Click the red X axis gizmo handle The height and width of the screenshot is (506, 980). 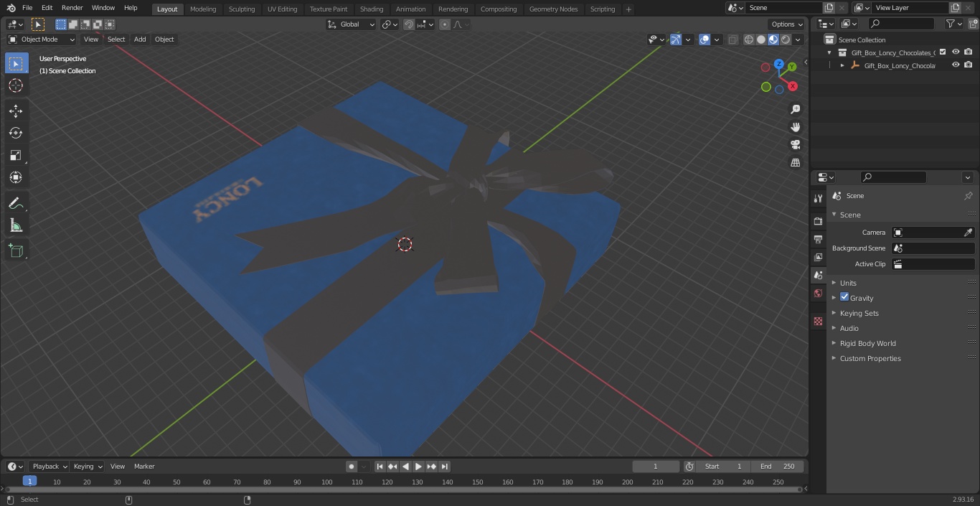[793, 86]
